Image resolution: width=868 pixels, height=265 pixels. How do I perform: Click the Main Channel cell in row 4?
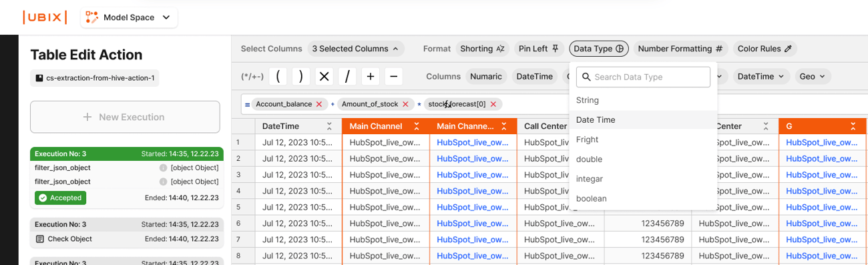pyautogui.click(x=385, y=191)
